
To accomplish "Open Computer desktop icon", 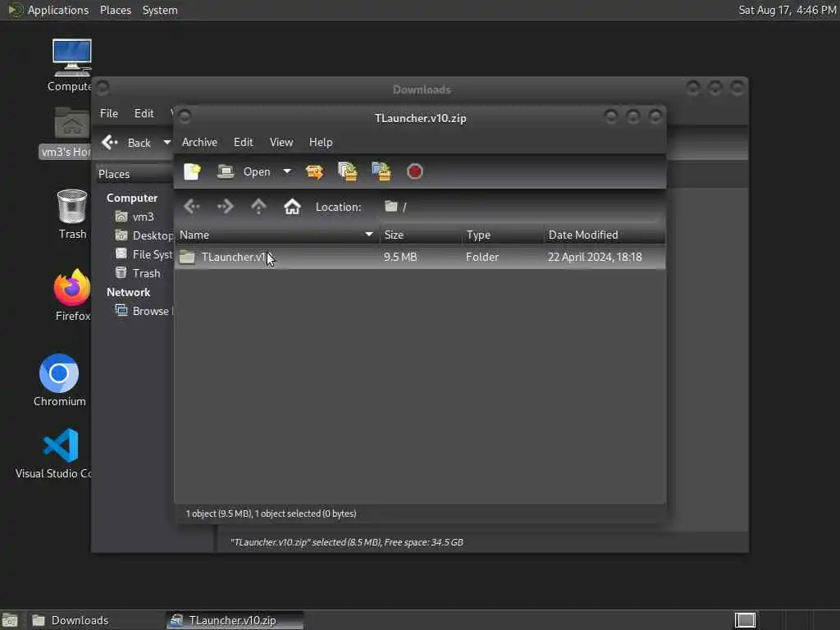I will click(x=71, y=65).
